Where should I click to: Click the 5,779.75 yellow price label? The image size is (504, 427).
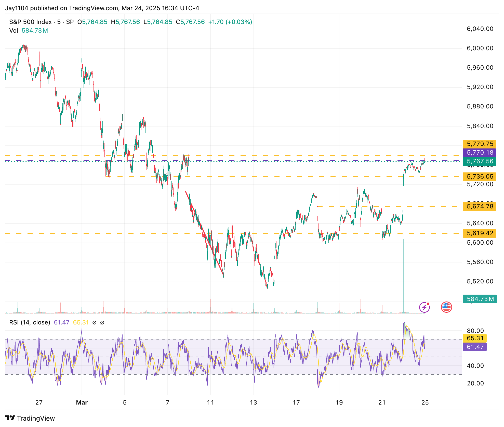pos(480,144)
